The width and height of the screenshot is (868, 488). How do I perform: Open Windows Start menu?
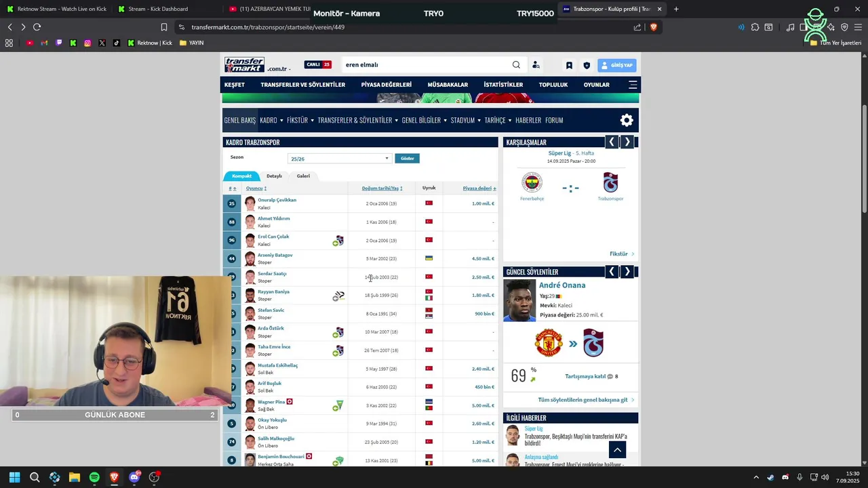[14, 477]
